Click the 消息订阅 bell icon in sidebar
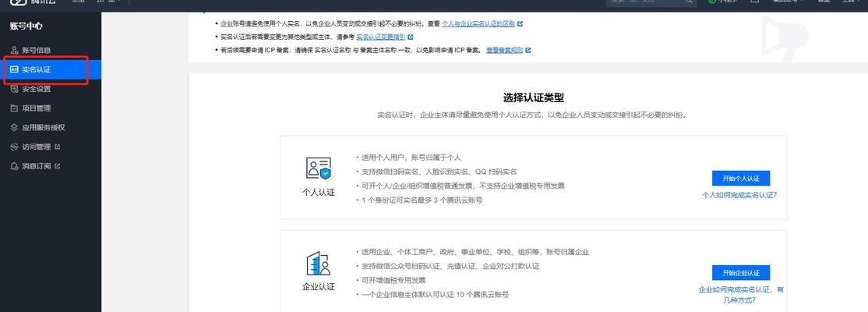Screen dimensions: 868x312 pos(14,166)
